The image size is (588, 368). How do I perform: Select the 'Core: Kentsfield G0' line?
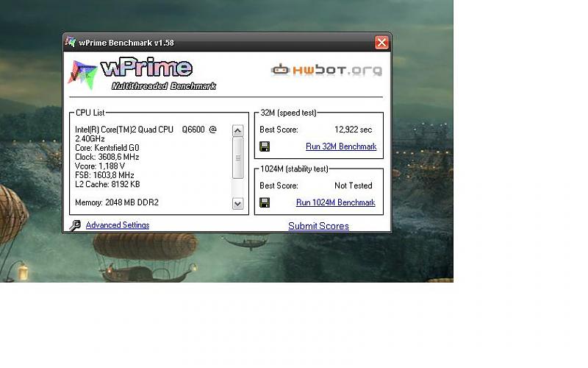tap(107, 148)
